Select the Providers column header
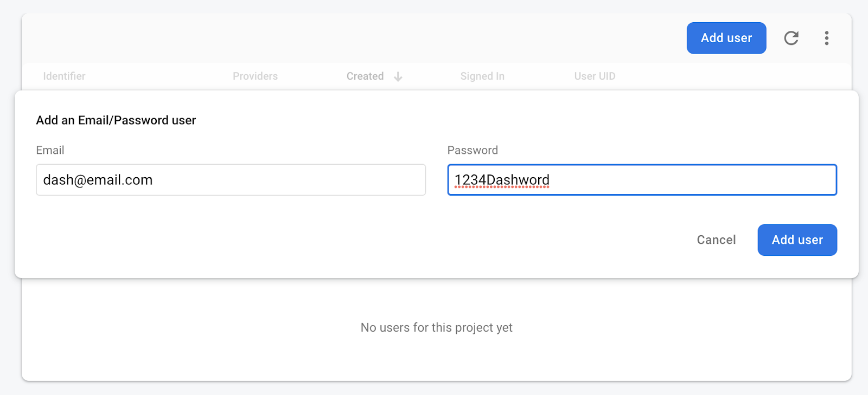868x395 pixels. point(255,76)
